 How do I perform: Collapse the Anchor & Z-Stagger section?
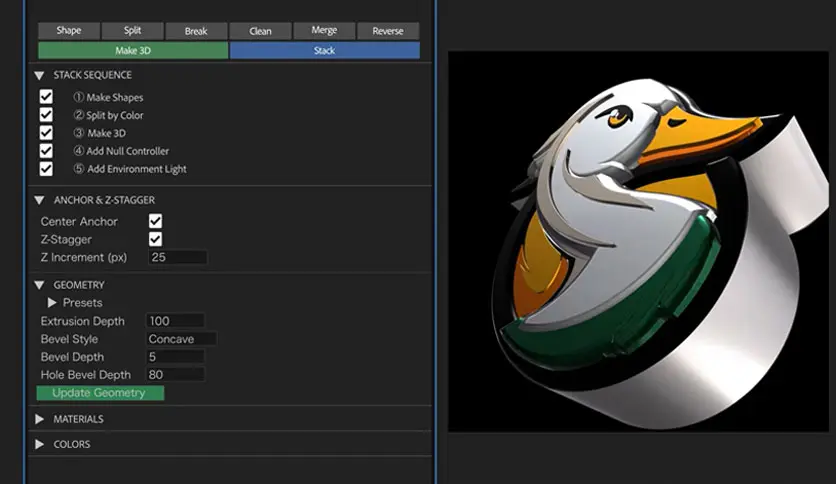[x=39, y=200]
